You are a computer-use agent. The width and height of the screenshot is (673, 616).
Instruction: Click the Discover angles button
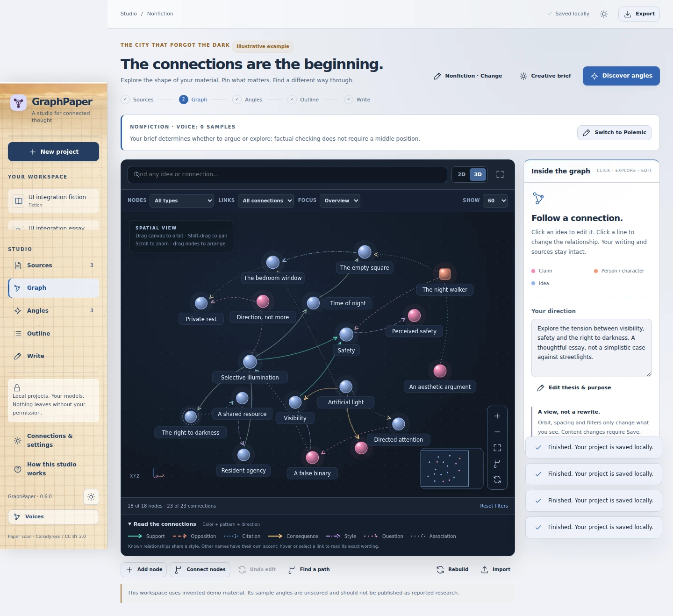pyautogui.click(x=621, y=76)
